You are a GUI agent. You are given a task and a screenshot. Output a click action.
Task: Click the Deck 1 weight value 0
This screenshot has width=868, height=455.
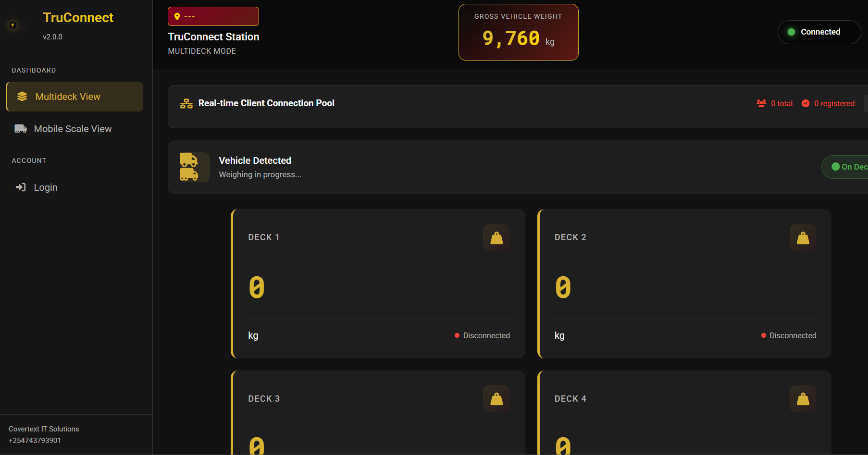tap(257, 287)
